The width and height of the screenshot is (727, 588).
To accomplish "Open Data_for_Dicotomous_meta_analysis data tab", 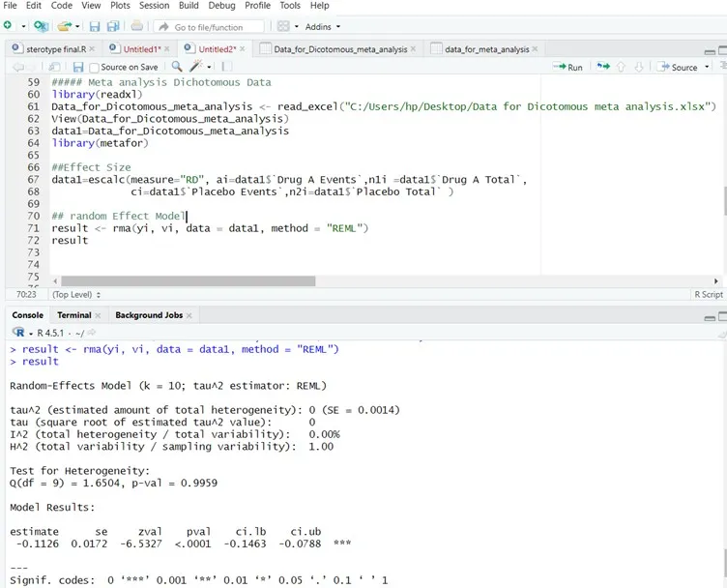I will click(x=337, y=49).
